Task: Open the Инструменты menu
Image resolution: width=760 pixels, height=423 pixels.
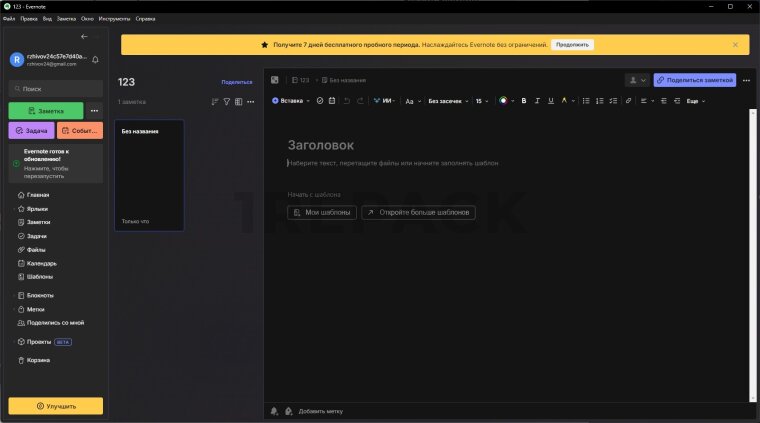Action: [114, 19]
